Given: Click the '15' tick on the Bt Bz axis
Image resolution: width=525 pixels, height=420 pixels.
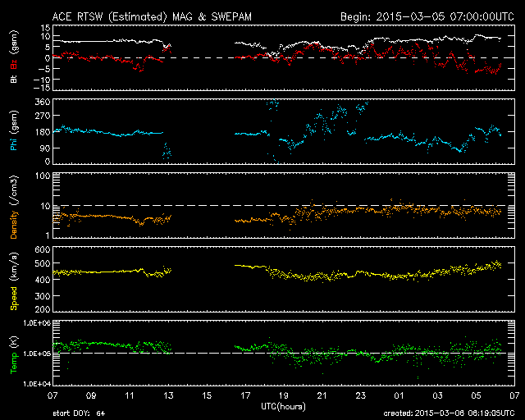Looking at the screenshot, I should 46,28.
